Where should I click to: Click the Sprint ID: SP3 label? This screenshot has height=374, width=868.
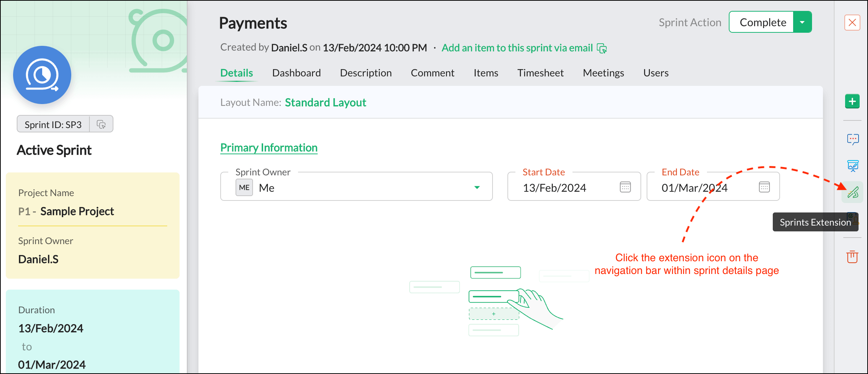pyautogui.click(x=53, y=124)
